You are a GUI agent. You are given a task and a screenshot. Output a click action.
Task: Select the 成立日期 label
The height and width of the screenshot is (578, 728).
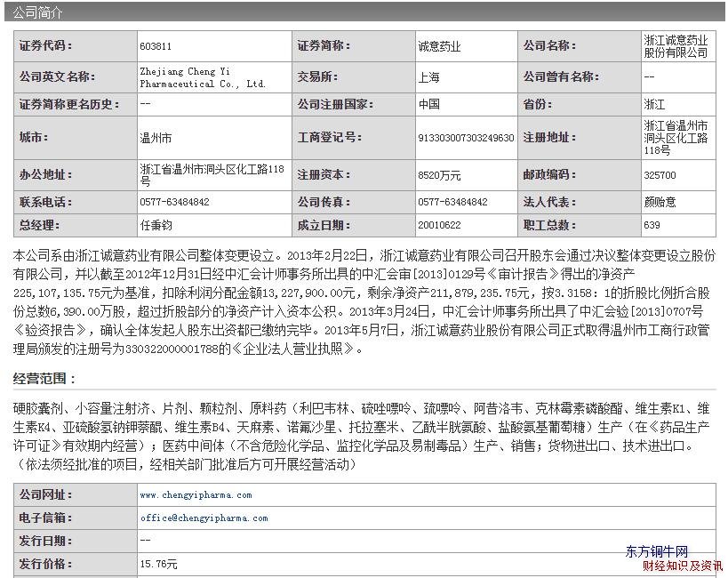coord(324,225)
